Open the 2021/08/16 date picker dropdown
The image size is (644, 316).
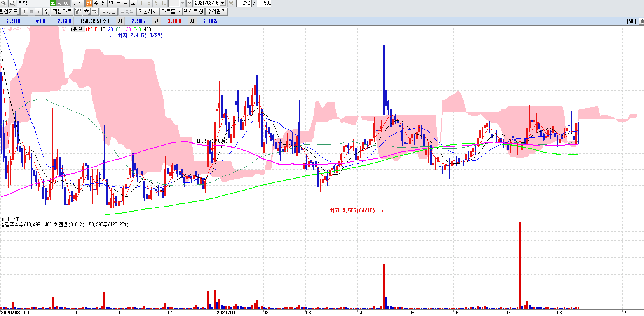pos(223,3)
